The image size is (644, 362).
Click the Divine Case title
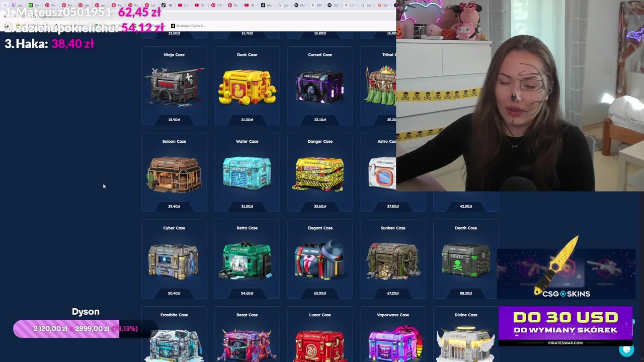tap(466, 315)
